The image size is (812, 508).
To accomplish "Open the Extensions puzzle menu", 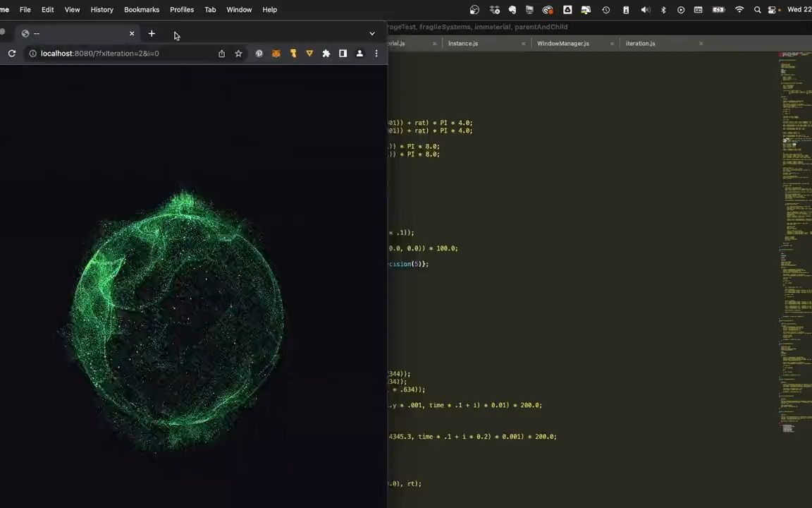I will tap(326, 54).
